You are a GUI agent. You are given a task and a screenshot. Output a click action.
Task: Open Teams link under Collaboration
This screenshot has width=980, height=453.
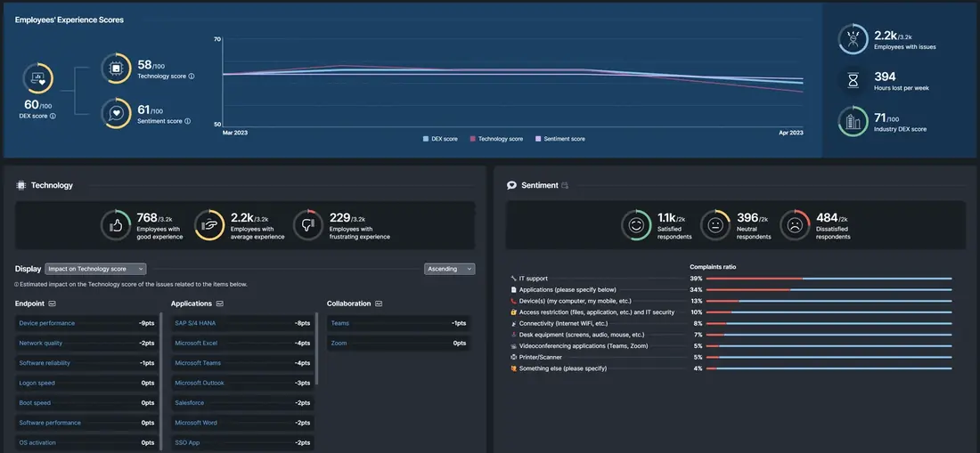click(x=340, y=323)
